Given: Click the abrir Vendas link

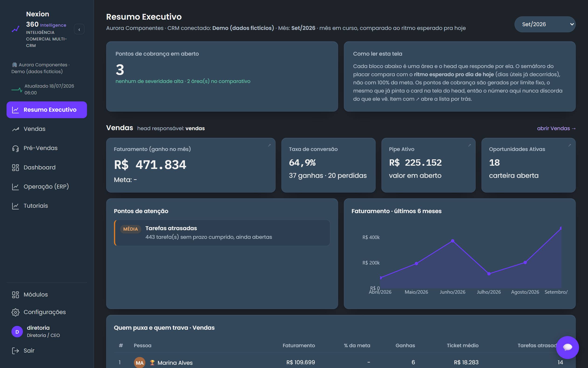Looking at the screenshot, I should (556, 128).
